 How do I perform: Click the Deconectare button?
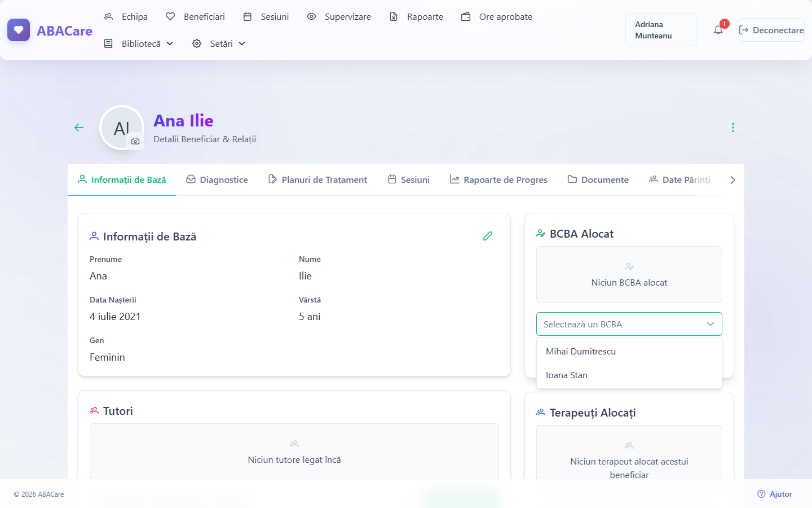771,30
